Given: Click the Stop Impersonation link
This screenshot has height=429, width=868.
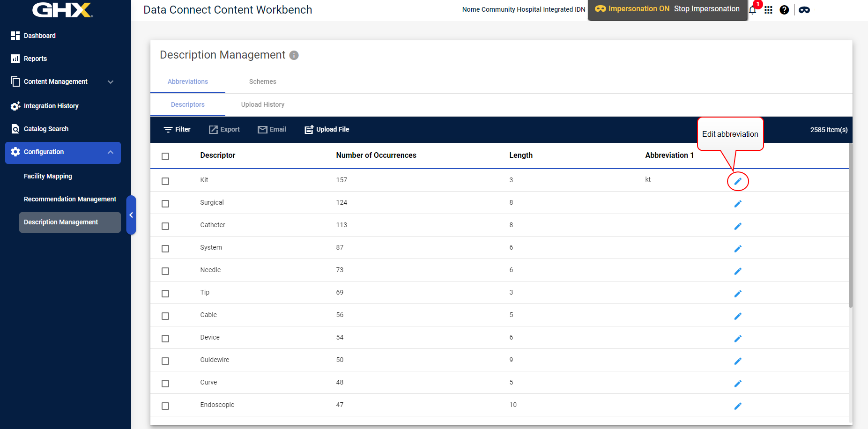Looking at the screenshot, I should [706, 9].
